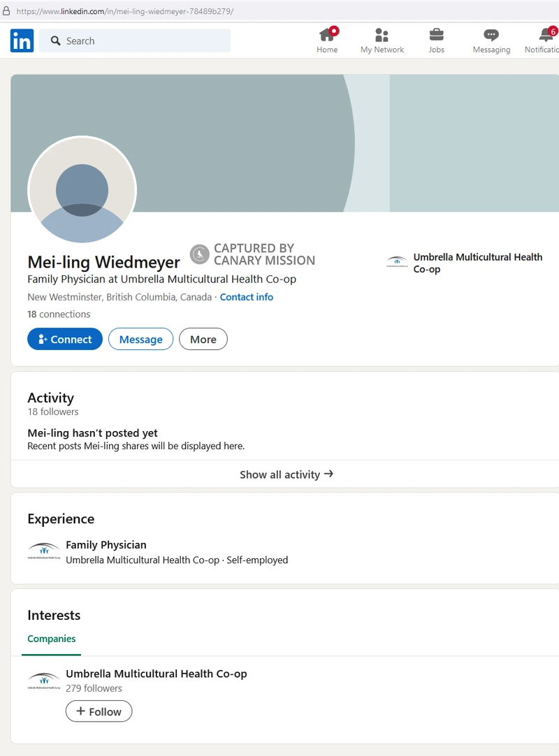Screen dimensions: 559x756
Task: Select the Companies tab under Interests
Action: pyautogui.click(x=52, y=639)
